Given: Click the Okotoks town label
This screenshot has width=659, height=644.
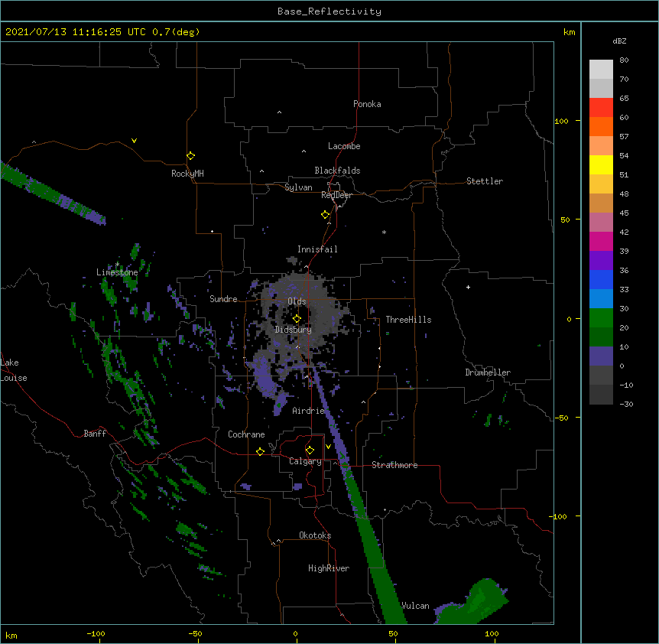Looking at the screenshot, I should (x=315, y=535).
